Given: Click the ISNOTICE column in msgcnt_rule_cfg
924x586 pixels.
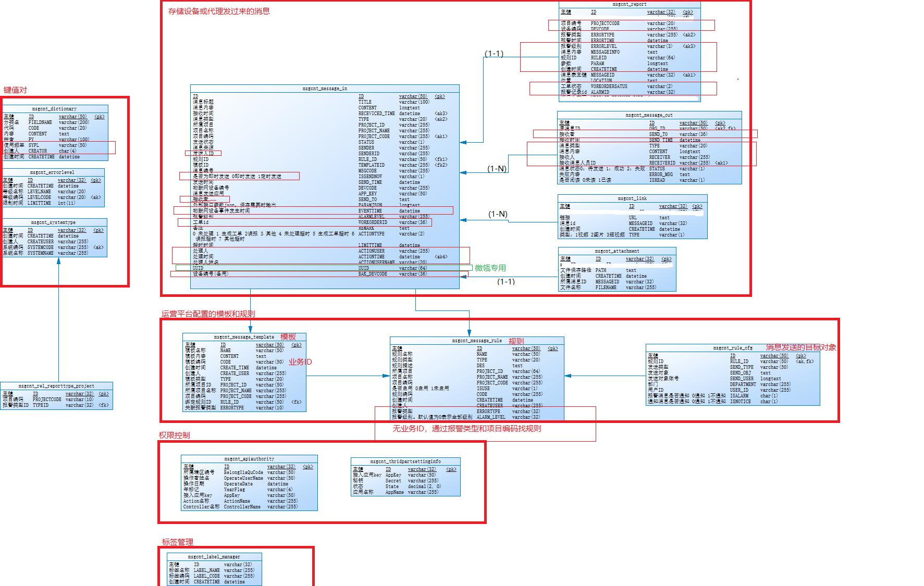Looking at the screenshot, I should (x=740, y=402).
